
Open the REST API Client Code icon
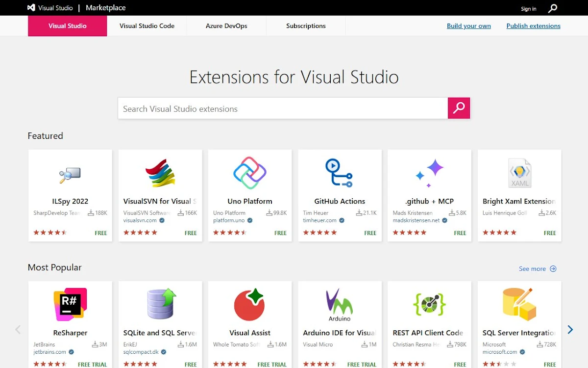coord(429,305)
